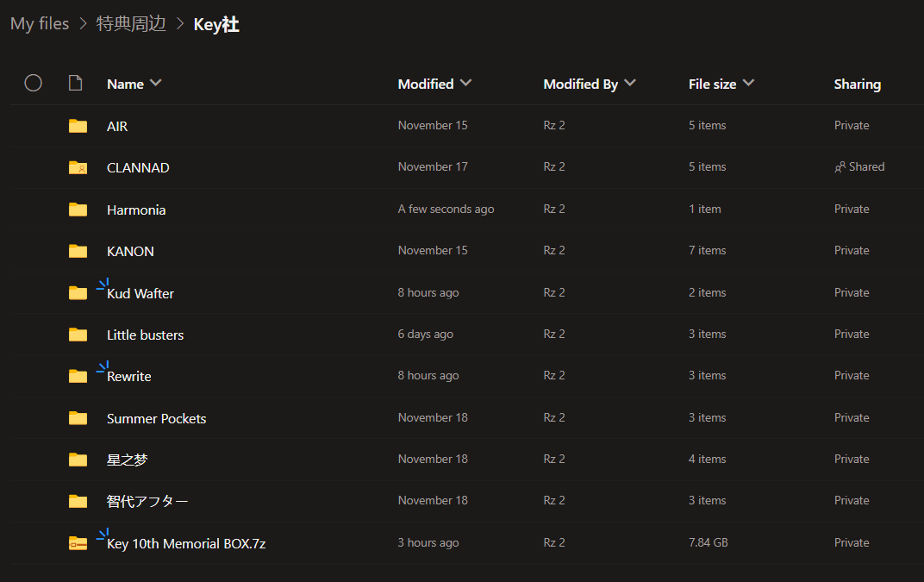Toggle the select all items circle

[x=33, y=83]
